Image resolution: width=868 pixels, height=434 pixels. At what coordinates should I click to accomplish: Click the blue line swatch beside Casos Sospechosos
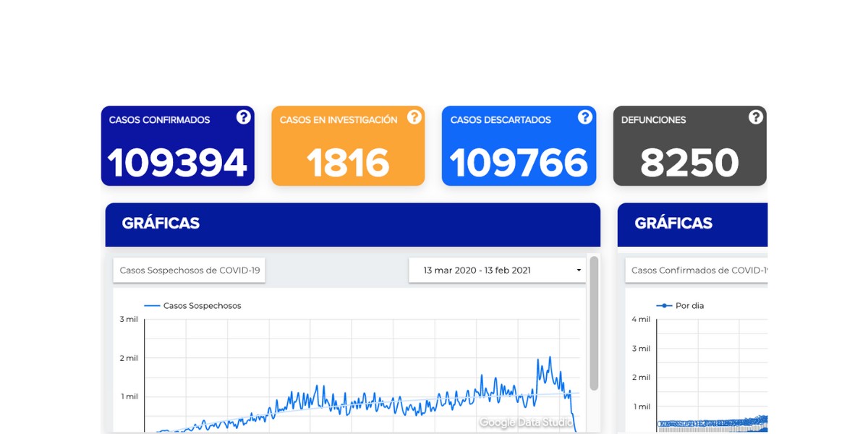tap(152, 306)
